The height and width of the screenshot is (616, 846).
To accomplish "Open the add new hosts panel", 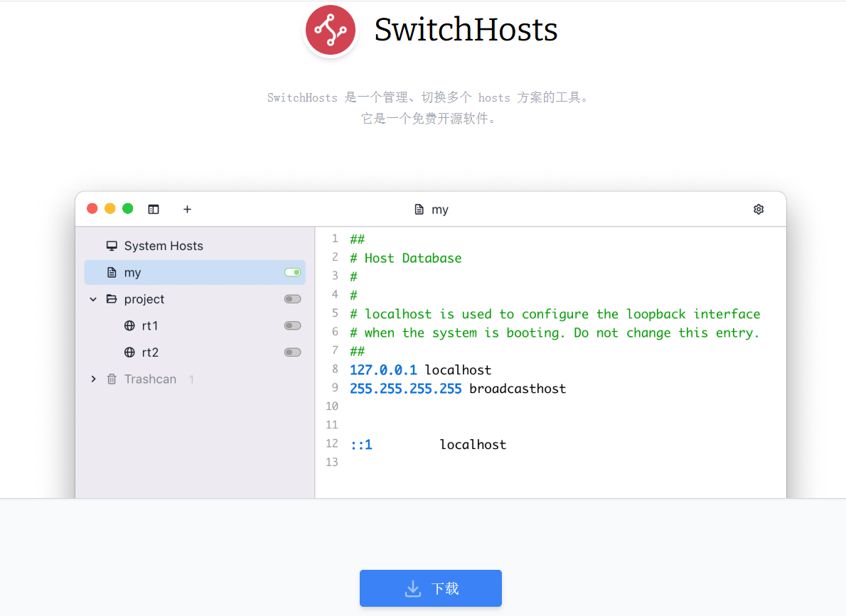I will (187, 209).
